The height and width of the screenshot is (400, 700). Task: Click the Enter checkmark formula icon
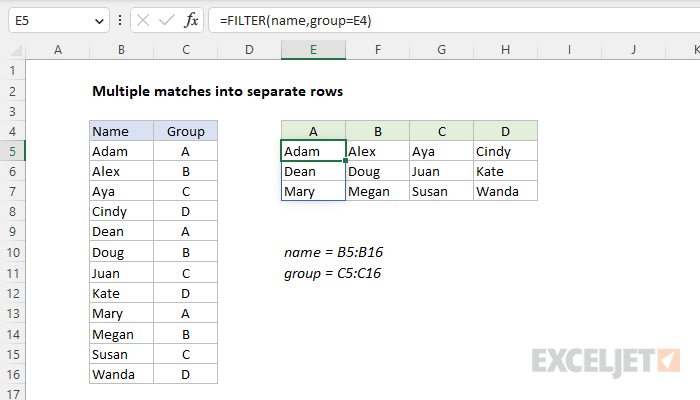click(x=167, y=21)
